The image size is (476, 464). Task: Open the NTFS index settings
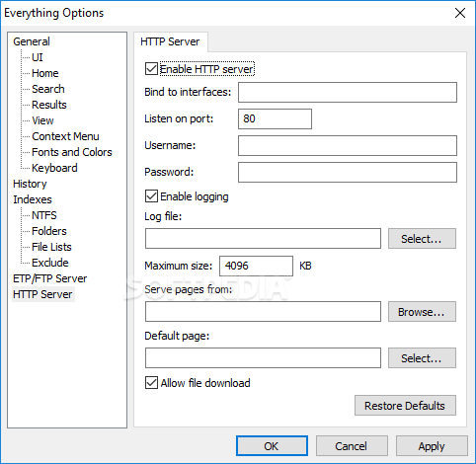[x=44, y=215]
